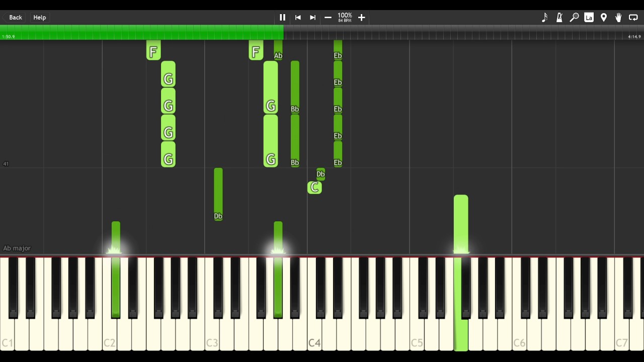Click the short Db note beside C
The image size is (644, 362).
(320, 174)
